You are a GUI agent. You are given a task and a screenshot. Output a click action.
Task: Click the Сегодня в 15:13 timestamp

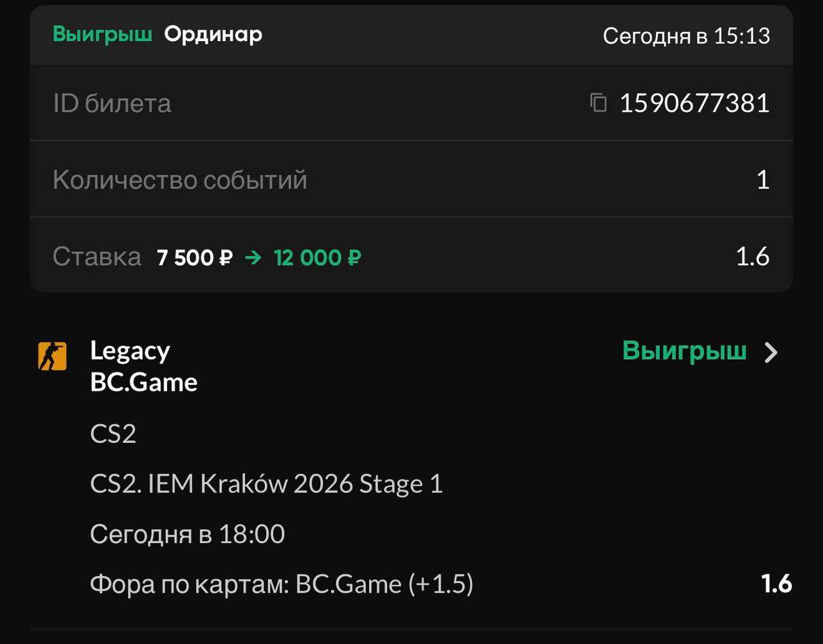[x=686, y=36]
